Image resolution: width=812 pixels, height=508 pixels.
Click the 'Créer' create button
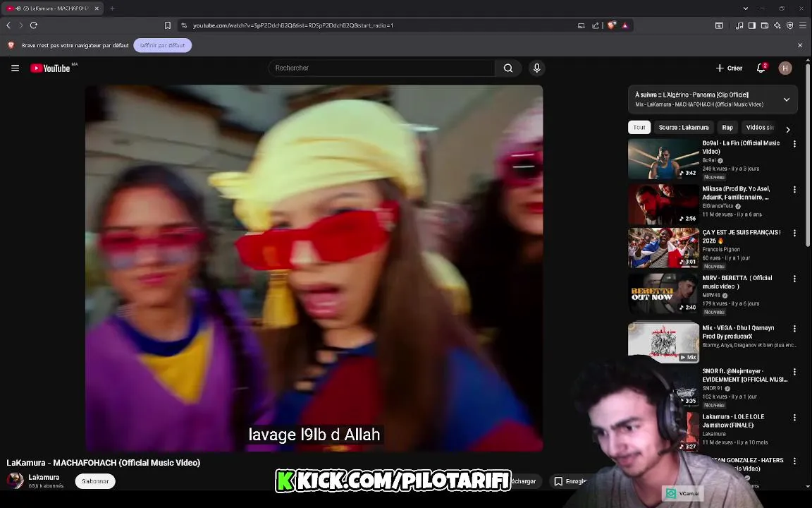coord(729,68)
